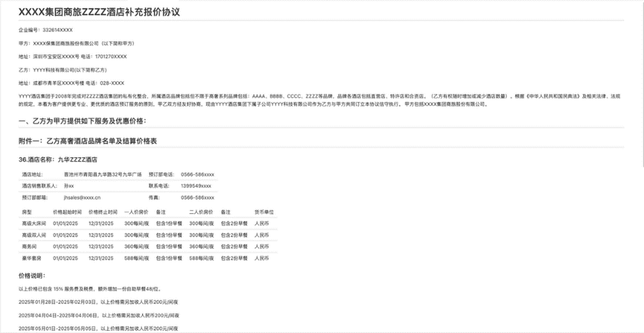Click the 房型 column header
The image size is (644, 333).
click(x=27, y=212)
